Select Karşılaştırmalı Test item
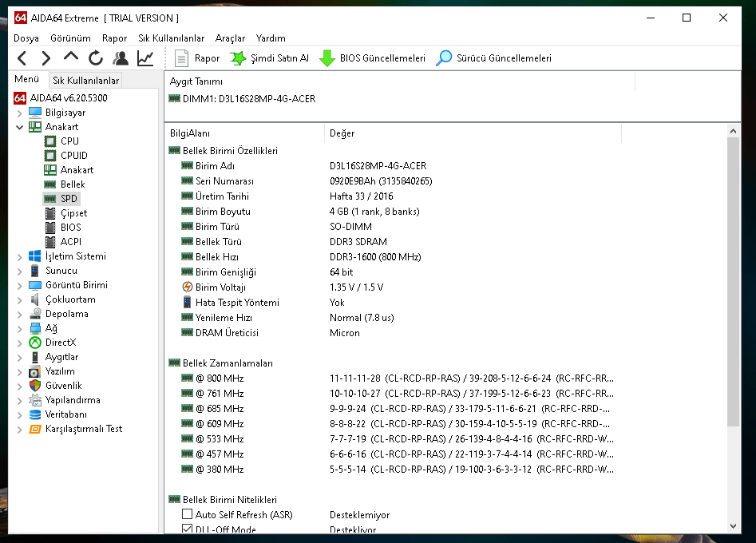756x543 pixels. pyautogui.click(x=76, y=429)
